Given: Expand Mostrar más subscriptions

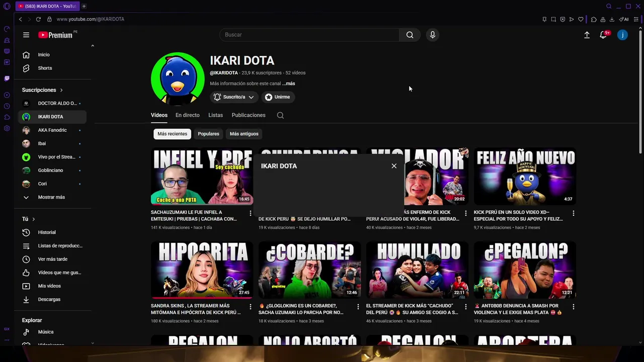Looking at the screenshot, I should (50, 197).
